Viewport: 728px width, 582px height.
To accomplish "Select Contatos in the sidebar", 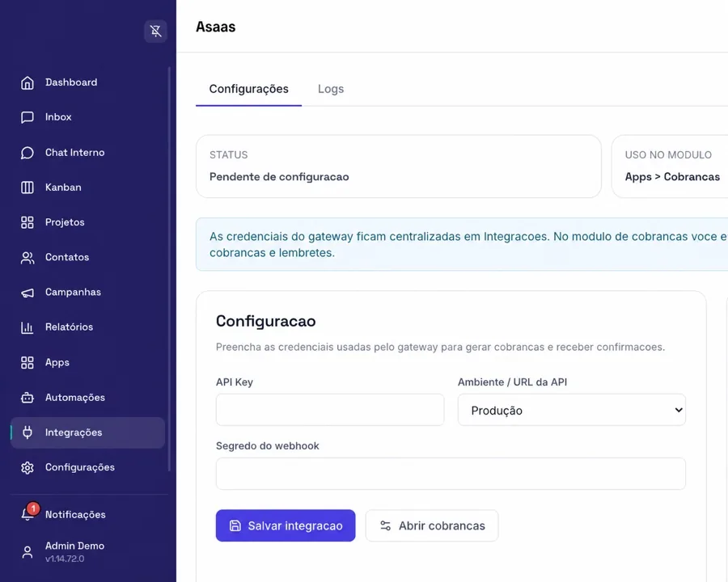I will [87, 257].
